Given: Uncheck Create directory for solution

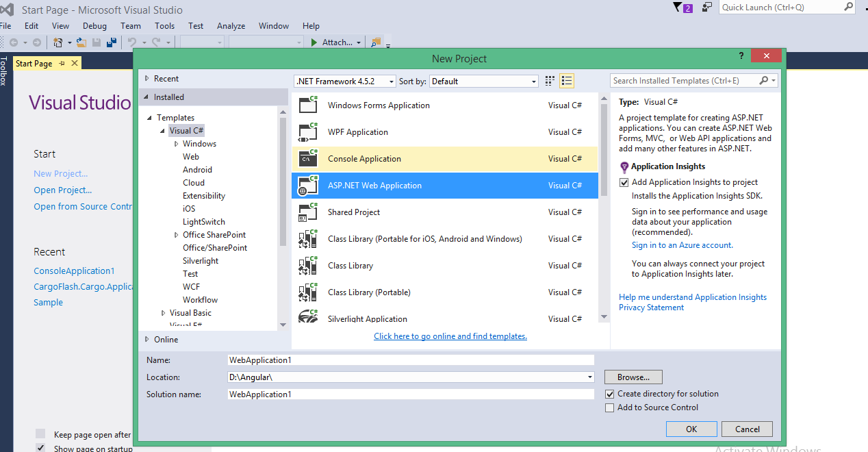Looking at the screenshot, I should click(x=610, y=394).
